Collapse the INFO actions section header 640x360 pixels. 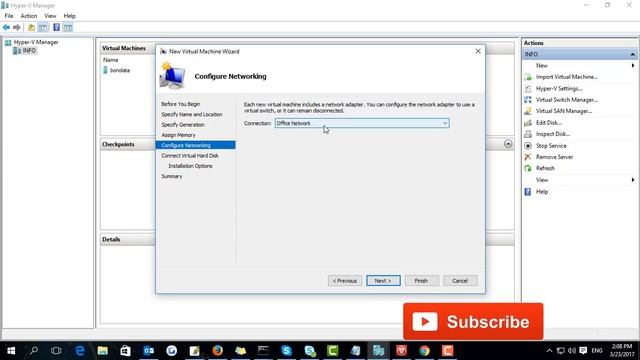(632, 54)
